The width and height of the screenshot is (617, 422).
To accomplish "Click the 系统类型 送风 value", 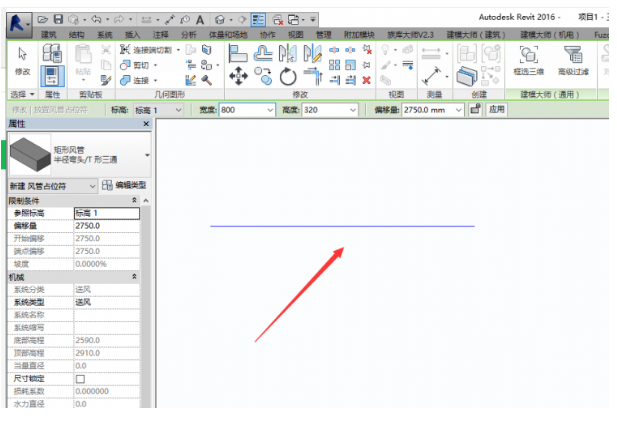I will [107, 302].
